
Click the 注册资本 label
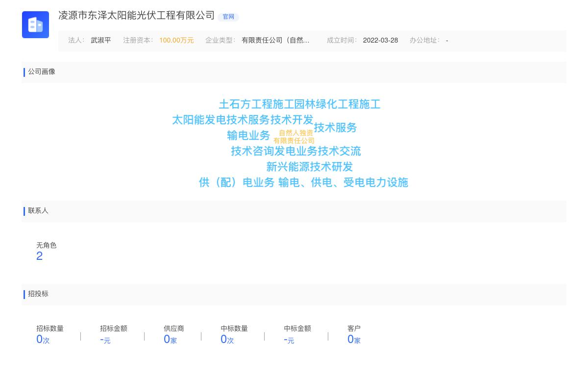[x=138, y=41]
